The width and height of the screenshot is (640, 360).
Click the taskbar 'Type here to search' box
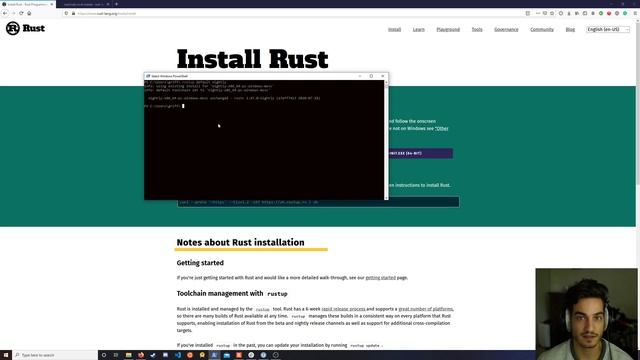point(55,355)
